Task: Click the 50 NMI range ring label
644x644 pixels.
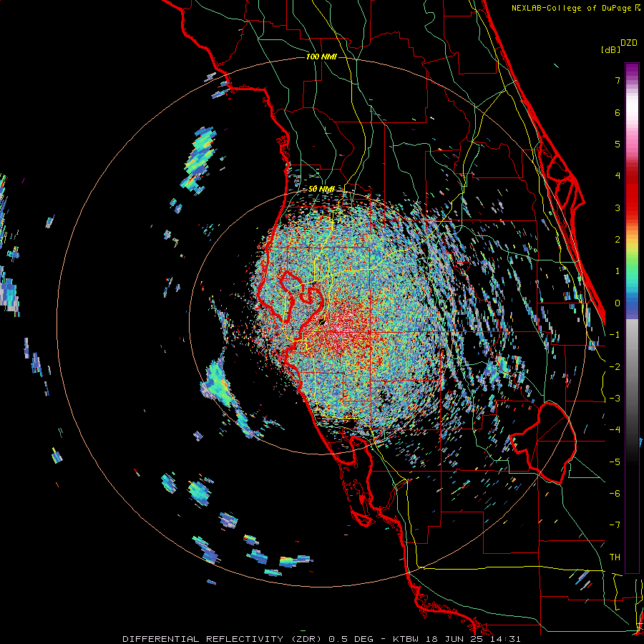Action: click(321, 189)
